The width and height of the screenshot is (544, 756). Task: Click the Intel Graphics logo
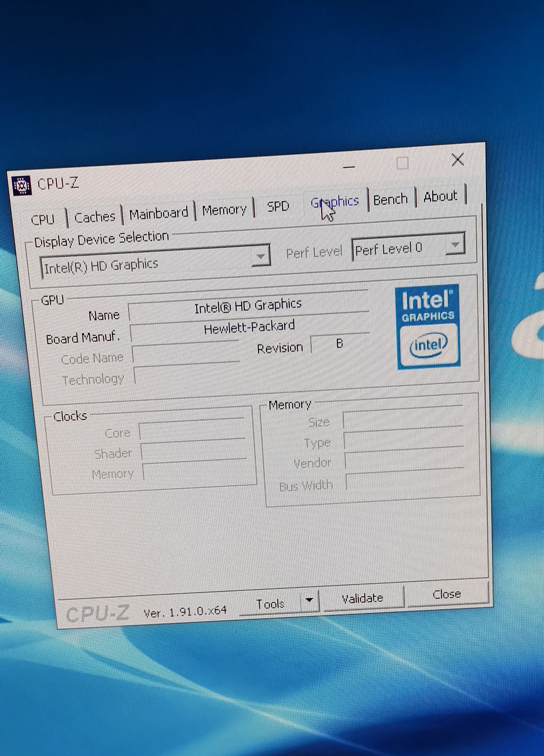[428, 327]
